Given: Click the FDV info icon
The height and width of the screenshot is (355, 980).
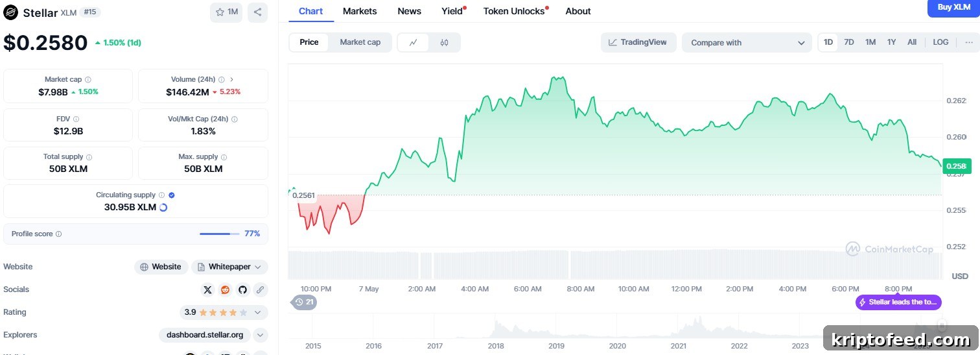Looking at the screenshot, I should (76, 119).
